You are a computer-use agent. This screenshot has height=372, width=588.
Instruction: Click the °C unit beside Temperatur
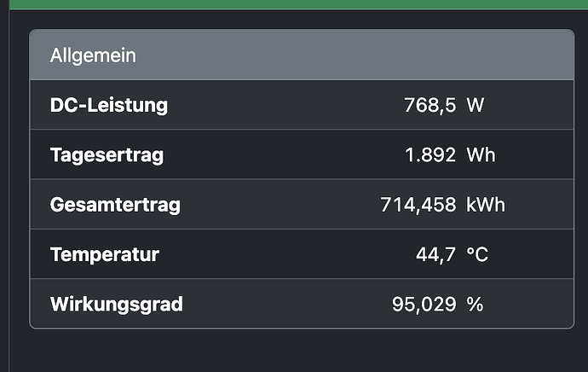point(477,254)
